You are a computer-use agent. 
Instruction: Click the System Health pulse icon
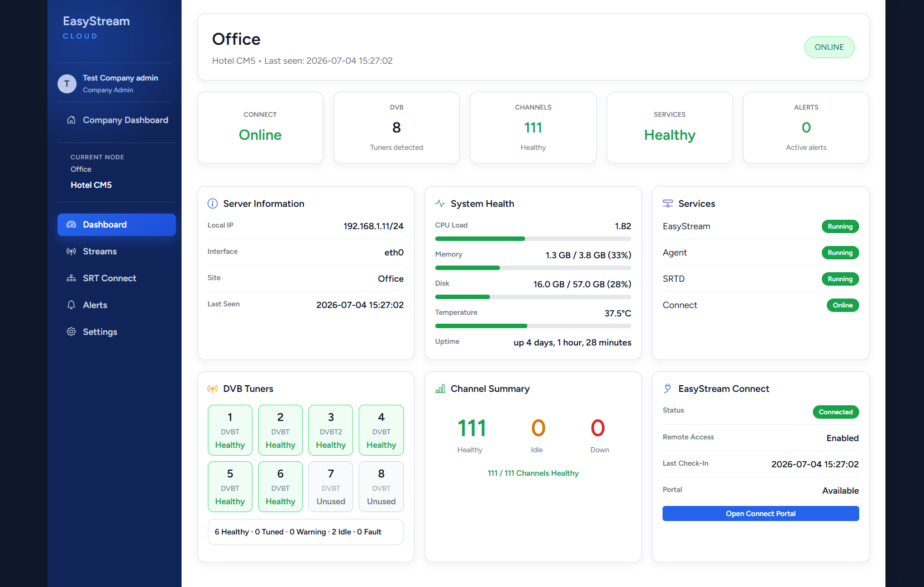pos(440,203)
